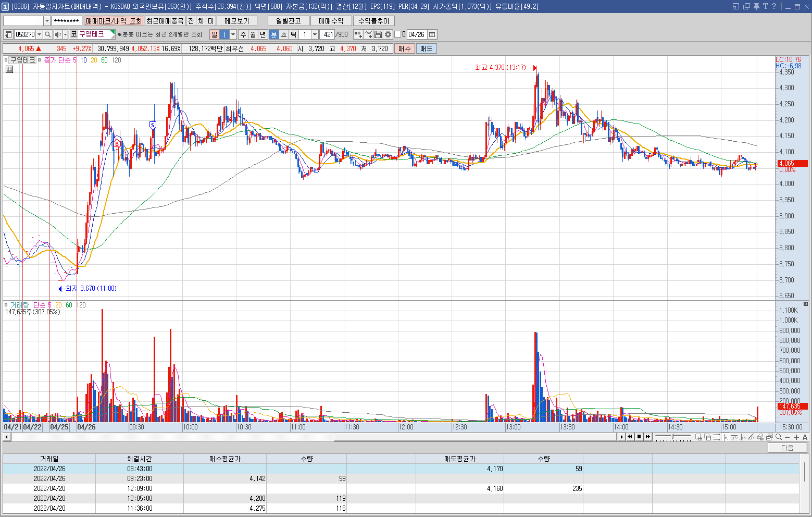Select the 일 daily chart toggle
812x517 pixels.
pyautogui.click(x=214, y=34)
